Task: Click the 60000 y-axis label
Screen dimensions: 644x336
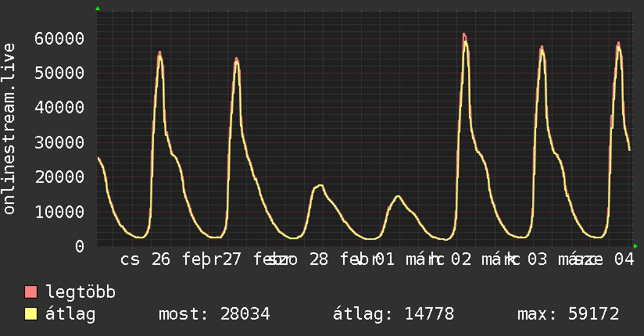Action: (x=59, y=38)
